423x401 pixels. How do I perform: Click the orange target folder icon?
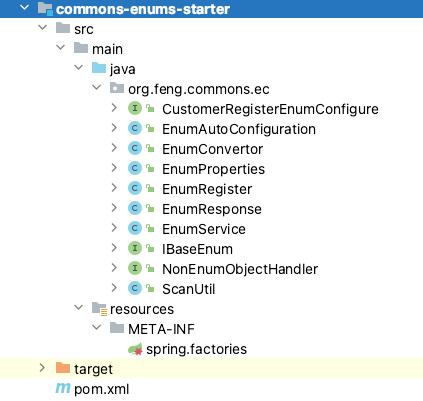pos(63,368)
